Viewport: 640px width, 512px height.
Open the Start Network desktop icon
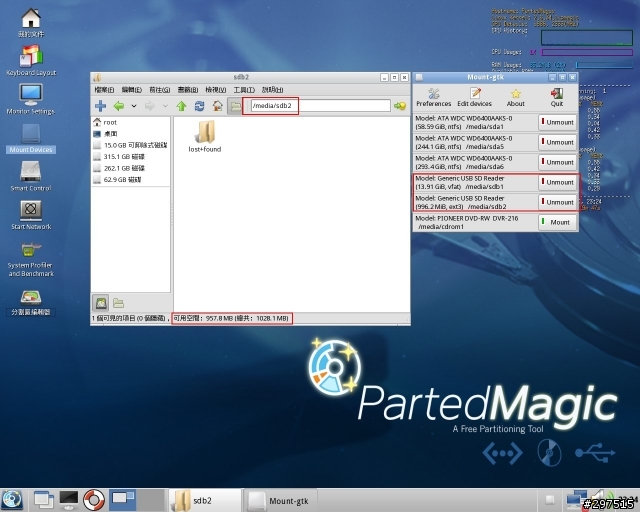pyautogui.click(x=31, y=215)
